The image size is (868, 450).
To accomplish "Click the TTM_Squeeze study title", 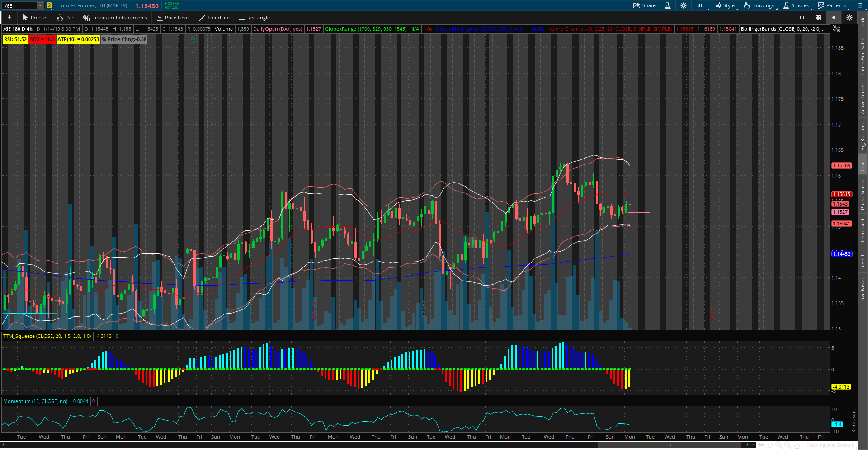I will 47,336.
